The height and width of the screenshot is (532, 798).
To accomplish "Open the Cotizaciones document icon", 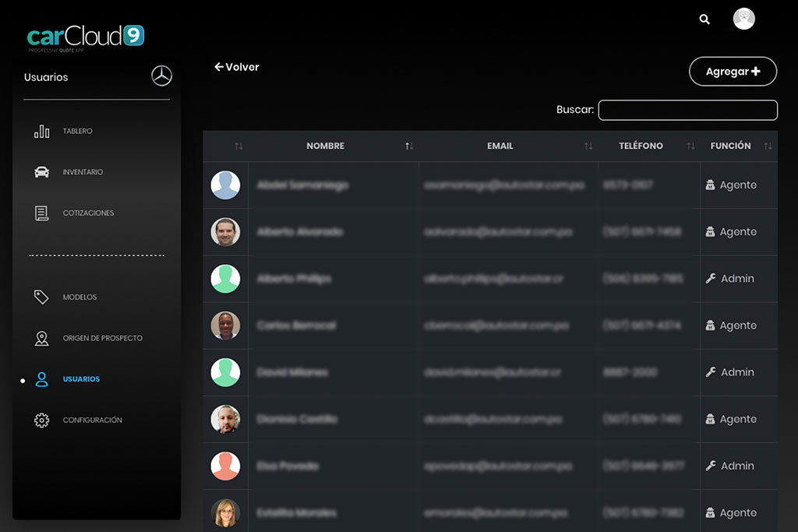I will [42, 213].
